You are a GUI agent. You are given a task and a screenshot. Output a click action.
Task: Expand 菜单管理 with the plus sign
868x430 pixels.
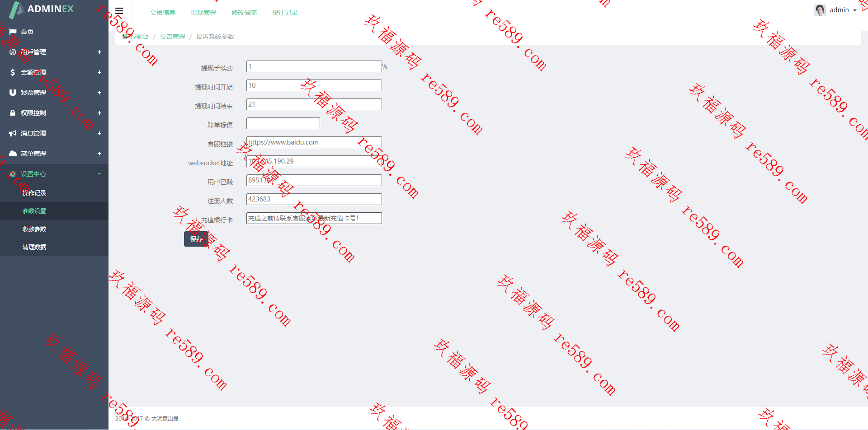tap(99, 154)
